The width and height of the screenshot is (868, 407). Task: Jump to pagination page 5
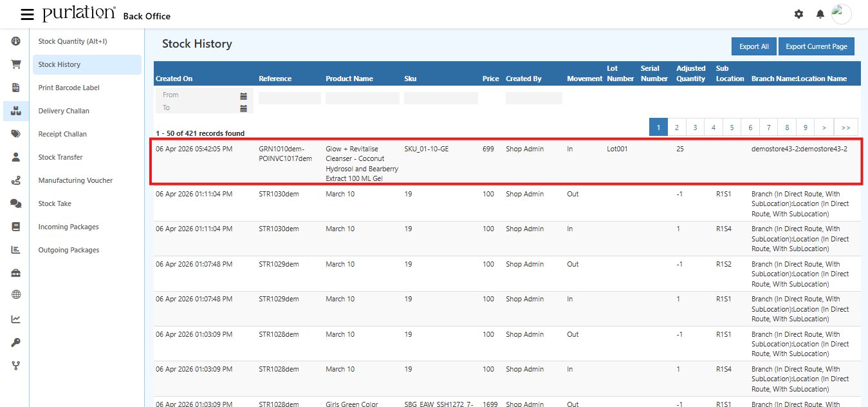pyautogui.click(x=732, y=128)
